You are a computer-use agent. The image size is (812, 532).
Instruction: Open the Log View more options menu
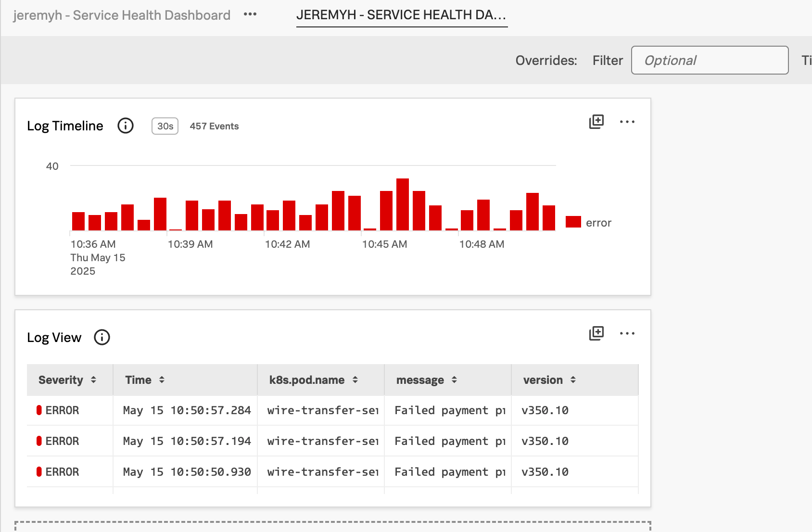coord(627,333)
